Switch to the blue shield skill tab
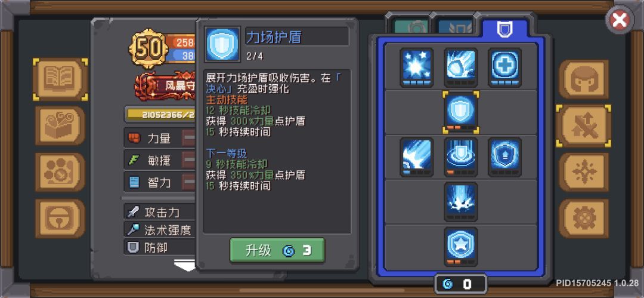The width and height of the screenshot is (644, 298). (504, 28)
